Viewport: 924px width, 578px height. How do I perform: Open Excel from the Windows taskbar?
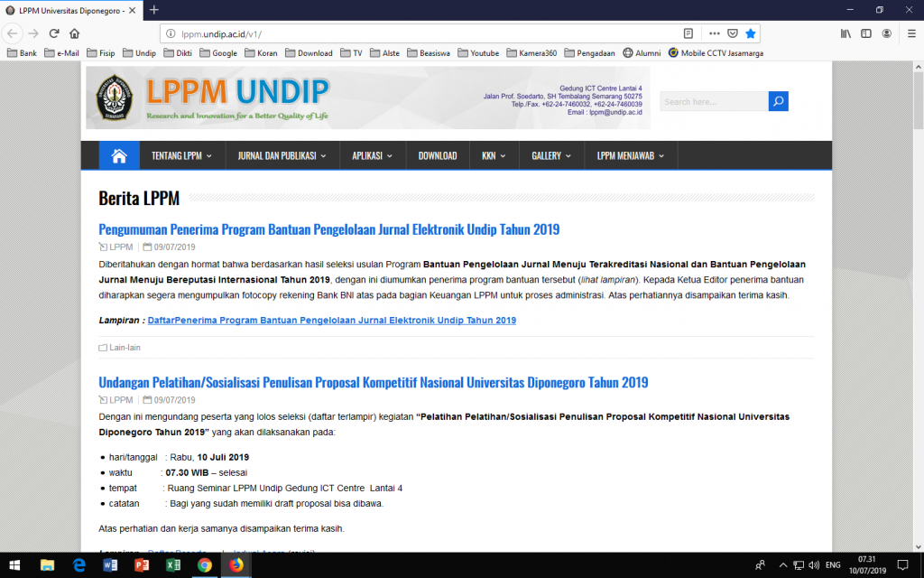click(x=172, y=565)
